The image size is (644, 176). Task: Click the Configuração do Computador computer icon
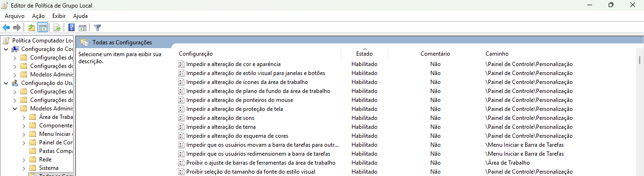click(15, 49)
